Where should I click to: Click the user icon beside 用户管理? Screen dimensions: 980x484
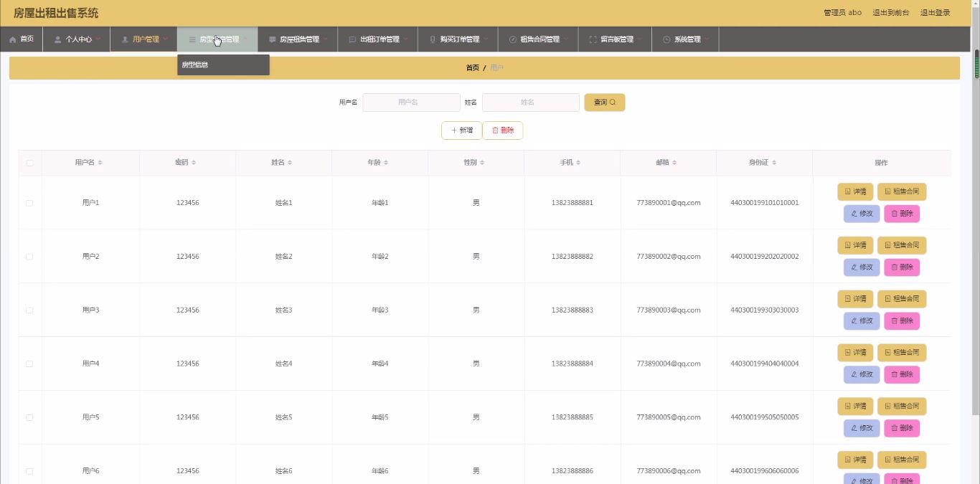[x=125, y=39]
